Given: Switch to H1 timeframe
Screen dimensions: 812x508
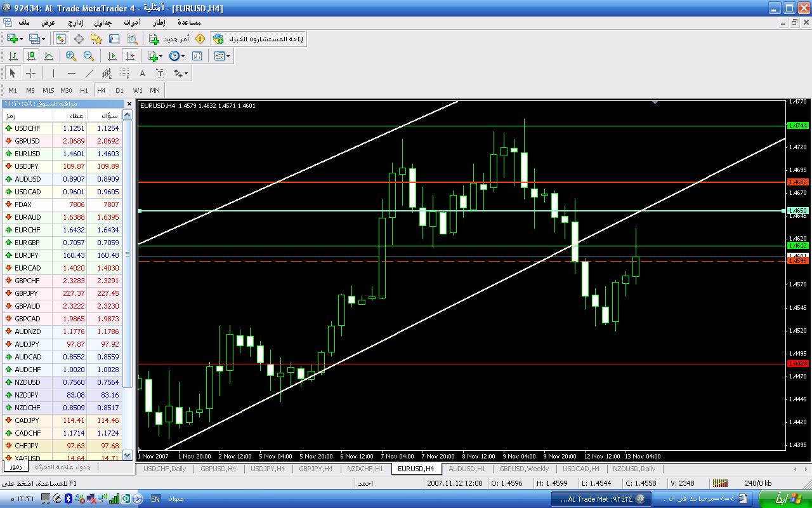Looking at the screenshot, I should click(x=84, y=90).
